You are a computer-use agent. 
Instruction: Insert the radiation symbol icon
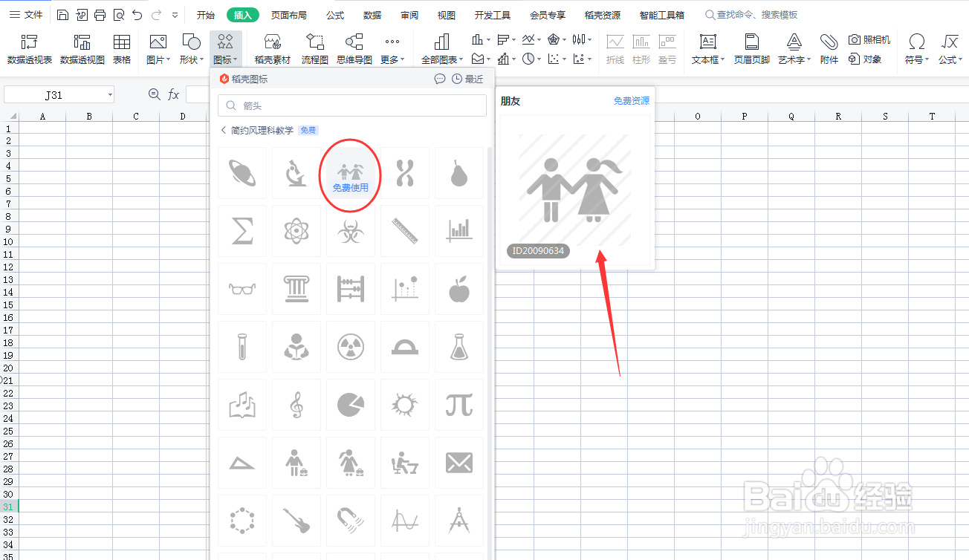(351, 347)
